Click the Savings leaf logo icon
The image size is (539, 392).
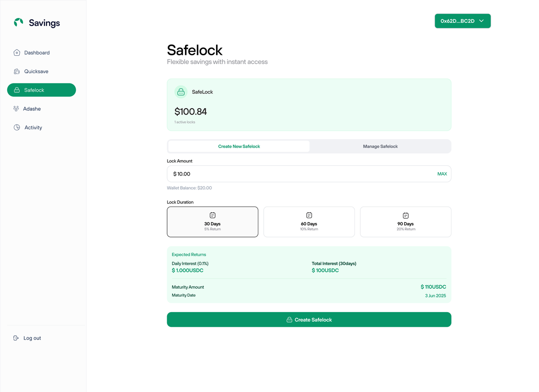click(18, 22)
